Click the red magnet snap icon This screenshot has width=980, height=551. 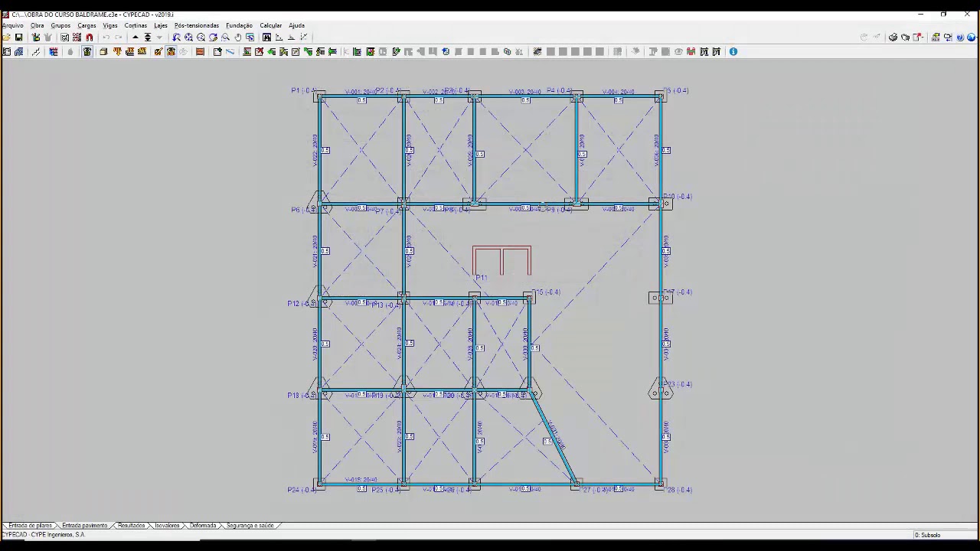click(90, 37)
